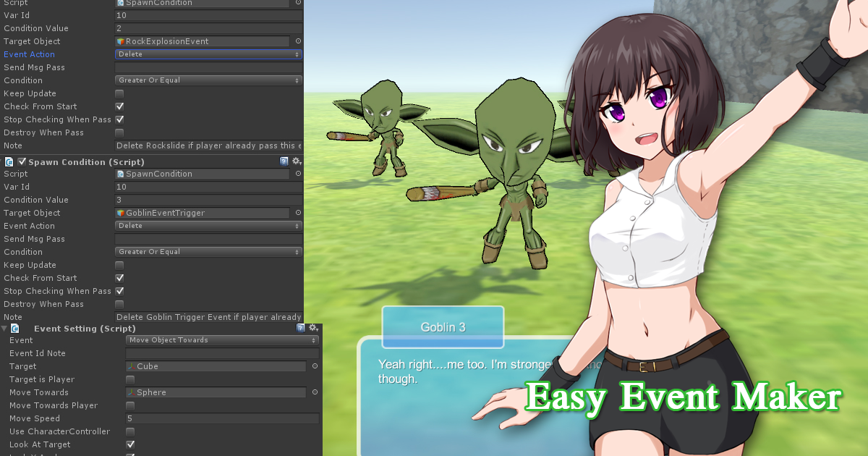Uncheck Check From Start
The image size is (868, 456).
(118, 106)
